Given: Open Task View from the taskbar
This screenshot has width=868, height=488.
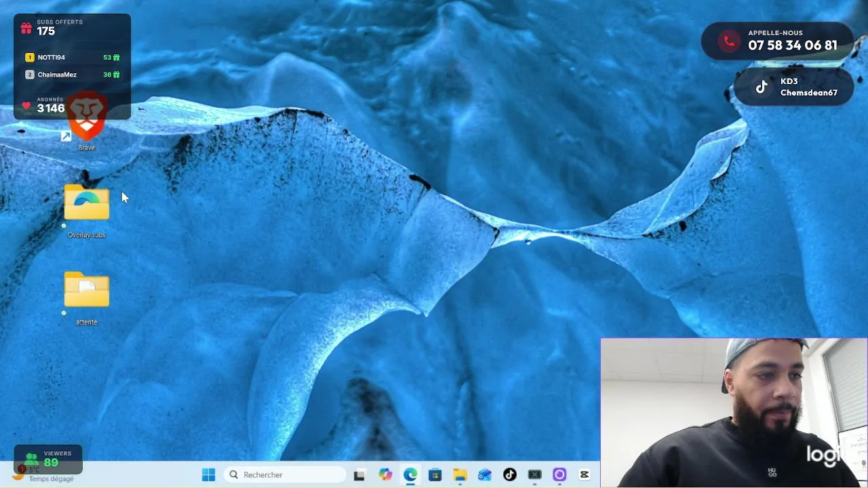Looking at the screenshot, I should click(x=359, y=474).
